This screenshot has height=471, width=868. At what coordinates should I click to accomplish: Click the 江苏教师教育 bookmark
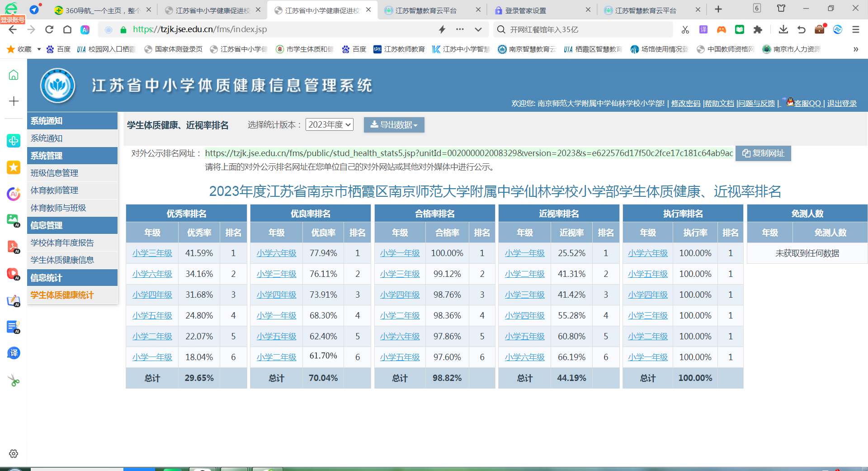(399, 49)
